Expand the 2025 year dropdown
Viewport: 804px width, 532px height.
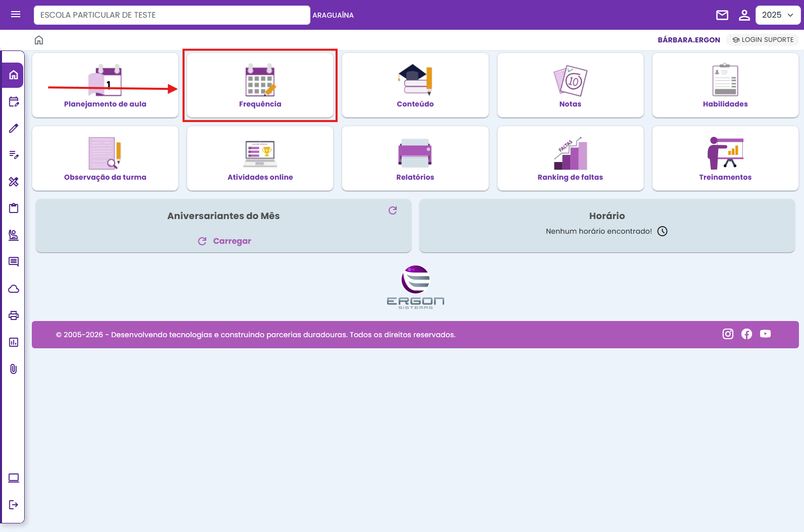(778, 15)
